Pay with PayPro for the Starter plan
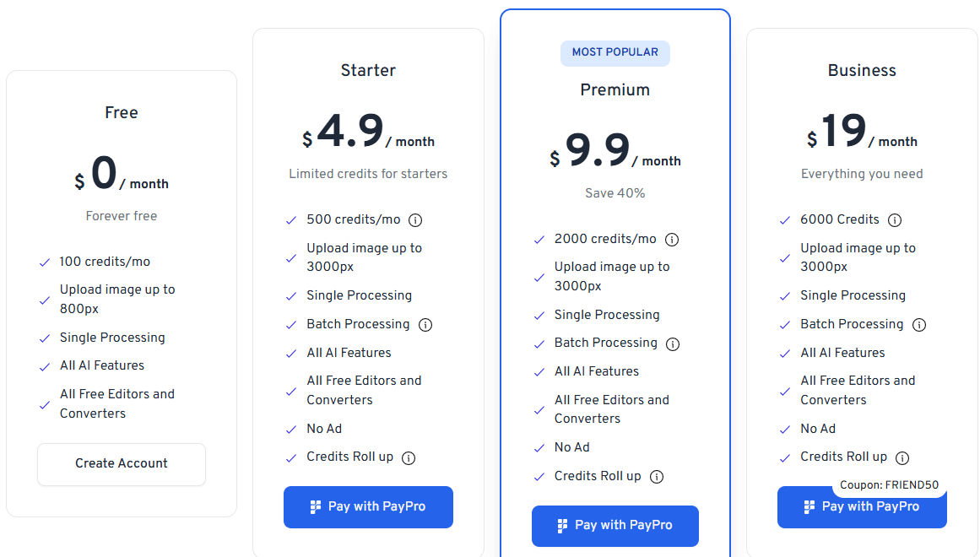This screenshot has width=980, height=557. [368, 507]
